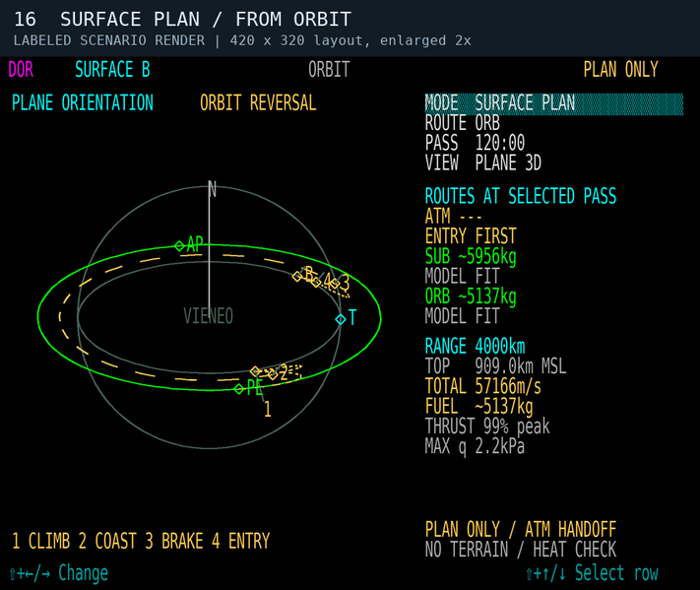This screenshot has width=700, height=590.
Task: Click the PLANE ORIENTATION label
Action: pyautogui.click(x=82, y=103)
